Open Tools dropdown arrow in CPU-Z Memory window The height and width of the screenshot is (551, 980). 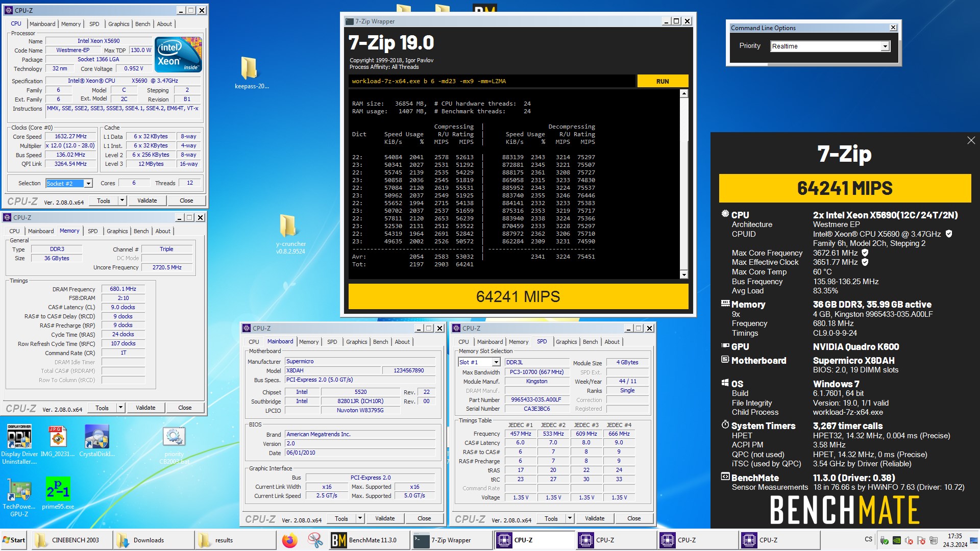(120, 408)
